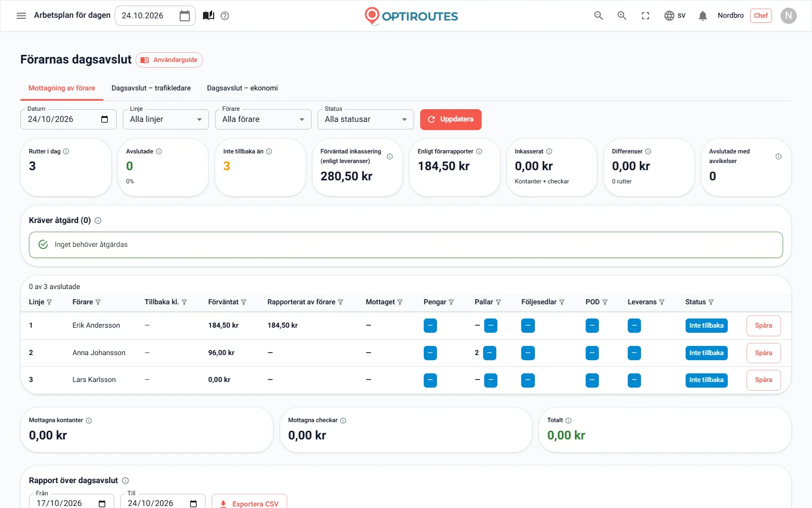Image resolution: width=812 pixels, height=508 pixels.
Task: Expand the Linje dropdown Alla linjer
Action: click(x=166, y=119)
